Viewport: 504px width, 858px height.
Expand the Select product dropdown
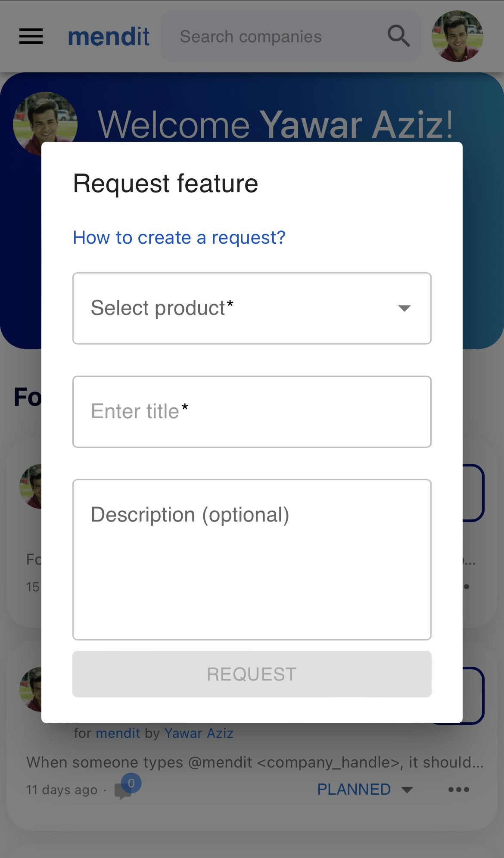[x=252, y=308]
